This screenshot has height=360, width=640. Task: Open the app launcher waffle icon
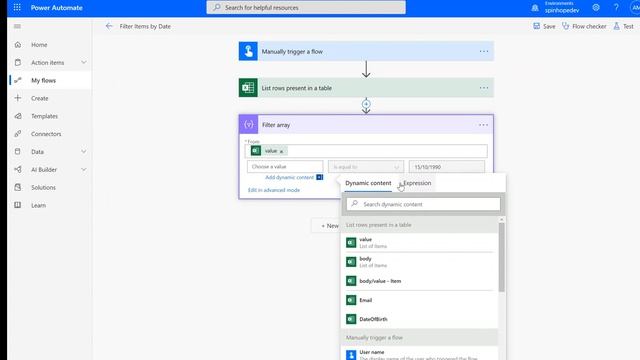17,7
